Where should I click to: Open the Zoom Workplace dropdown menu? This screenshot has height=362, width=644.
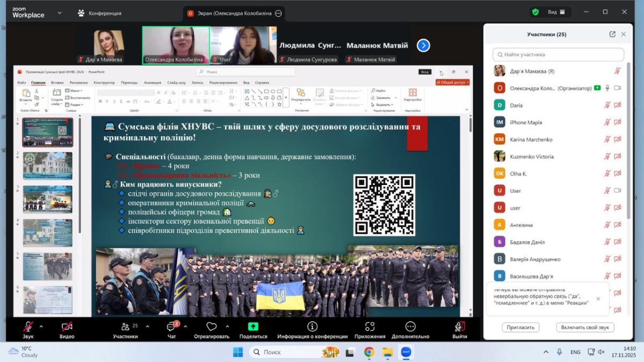point(60,13)
